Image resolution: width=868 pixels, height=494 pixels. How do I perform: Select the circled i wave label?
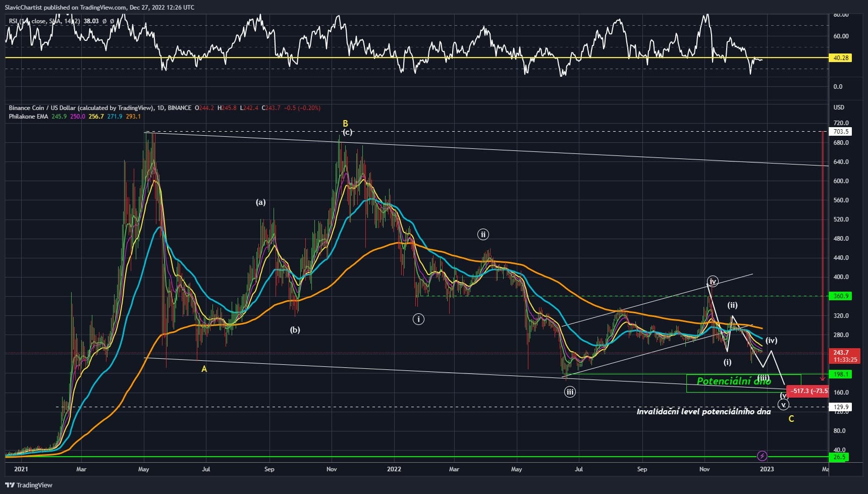(418, 319)
